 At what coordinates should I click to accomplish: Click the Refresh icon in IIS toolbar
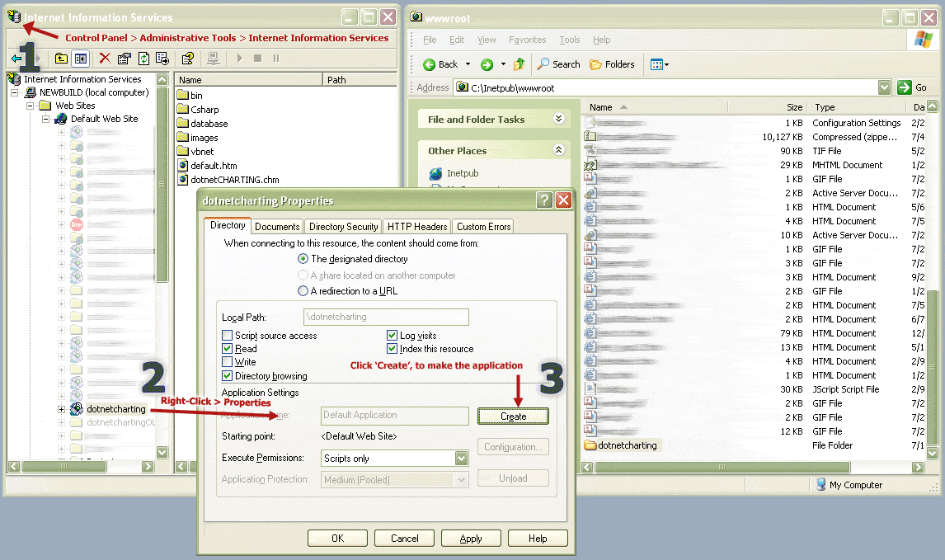pyautogui.click(x=143, y=59)
